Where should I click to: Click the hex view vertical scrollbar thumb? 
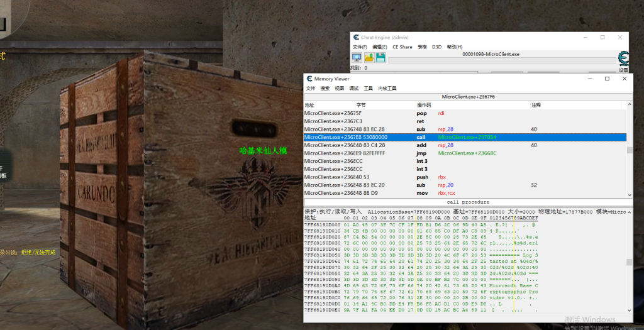click(x=630, y=262)
